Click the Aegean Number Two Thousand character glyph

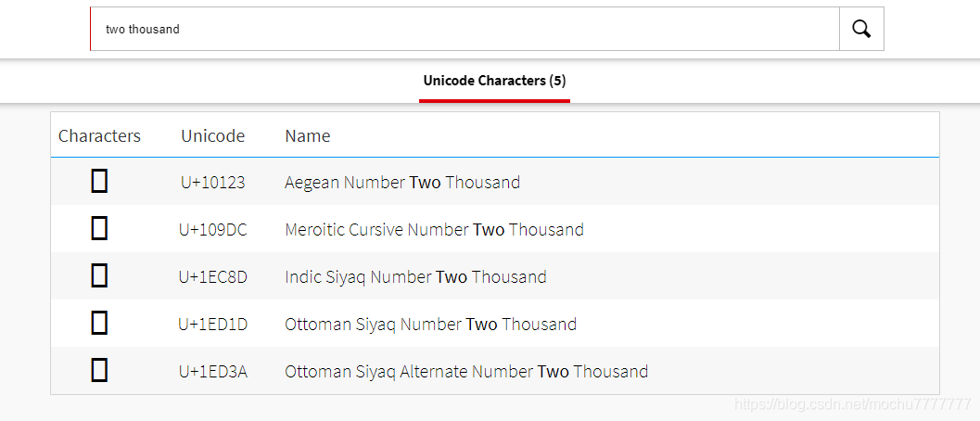(x=99, y=182)
